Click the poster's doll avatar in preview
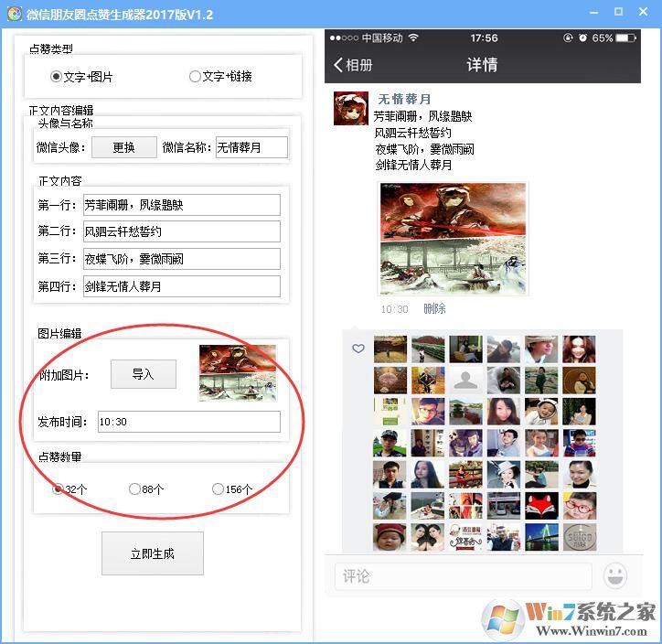 coord(351,108)
